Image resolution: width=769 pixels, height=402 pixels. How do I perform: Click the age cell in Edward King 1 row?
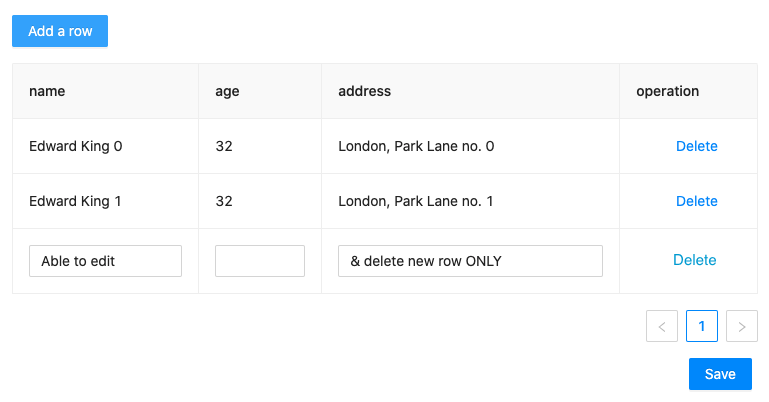click(x=224, y=201)
